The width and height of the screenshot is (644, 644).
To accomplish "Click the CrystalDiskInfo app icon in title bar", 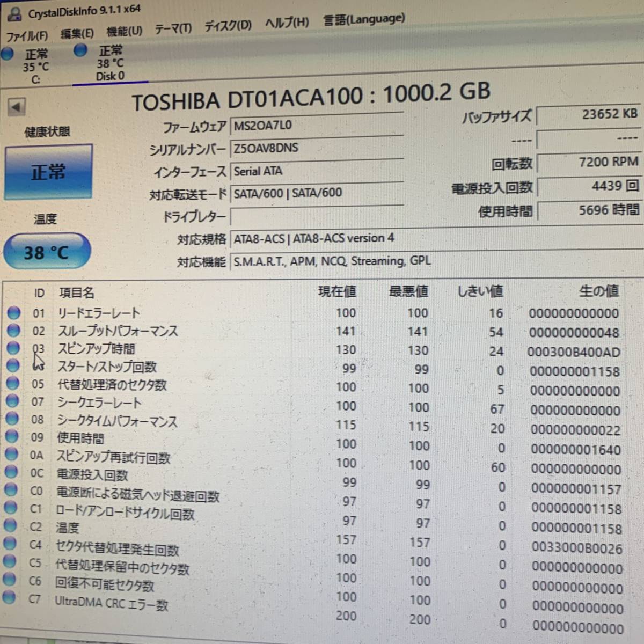I will point(14,14).
